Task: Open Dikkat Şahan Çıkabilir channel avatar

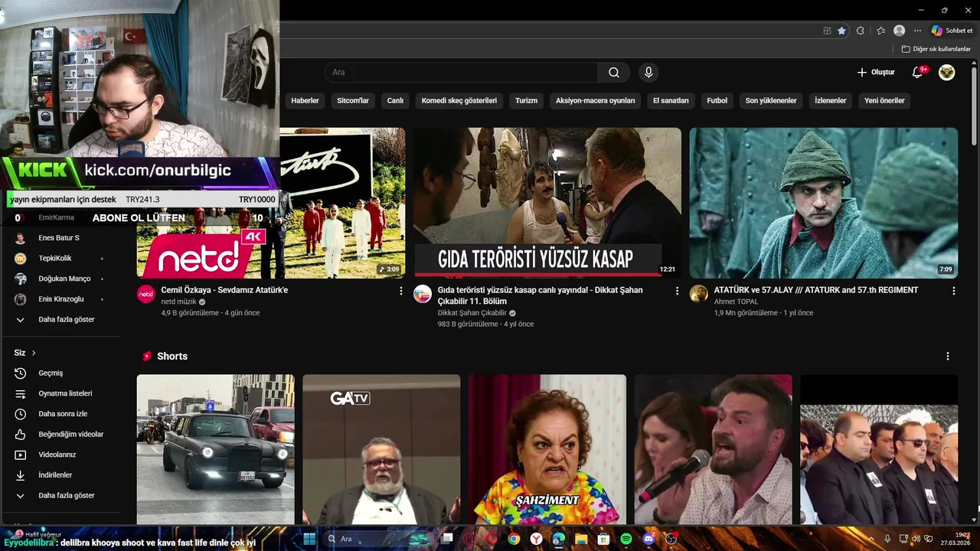Action: (x=423, y=295)
